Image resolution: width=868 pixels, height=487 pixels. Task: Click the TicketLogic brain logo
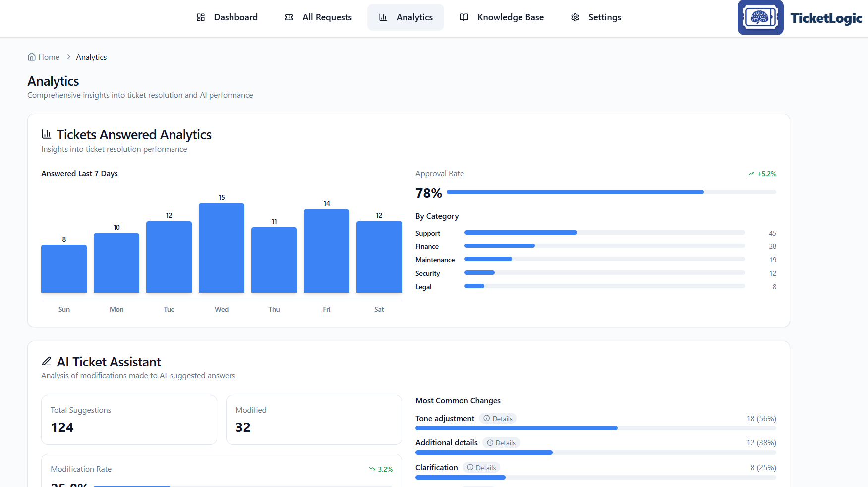pyautogui.click(x=760, y=17)
